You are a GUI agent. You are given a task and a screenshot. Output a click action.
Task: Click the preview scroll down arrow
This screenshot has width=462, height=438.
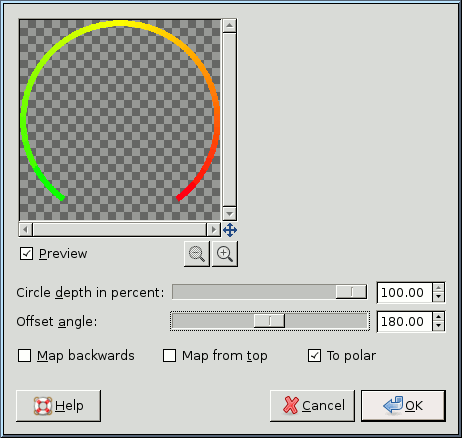pyautogui.click(x=229, y=213)
